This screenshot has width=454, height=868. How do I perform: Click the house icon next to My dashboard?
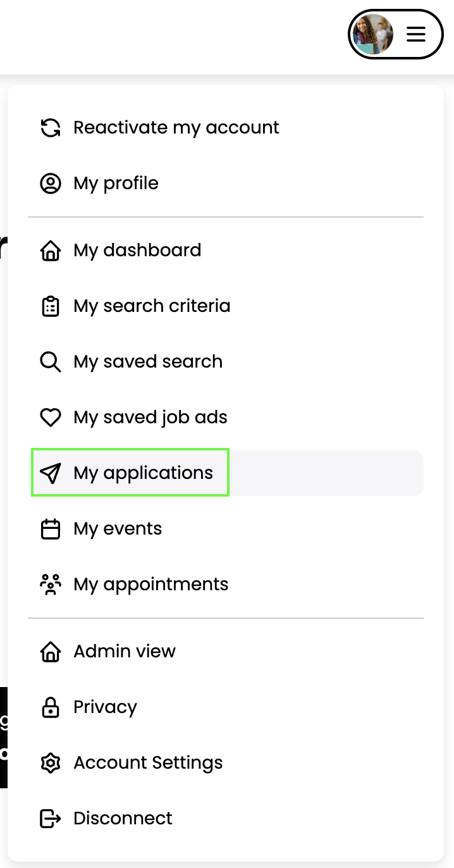click(x=51, y=251)
